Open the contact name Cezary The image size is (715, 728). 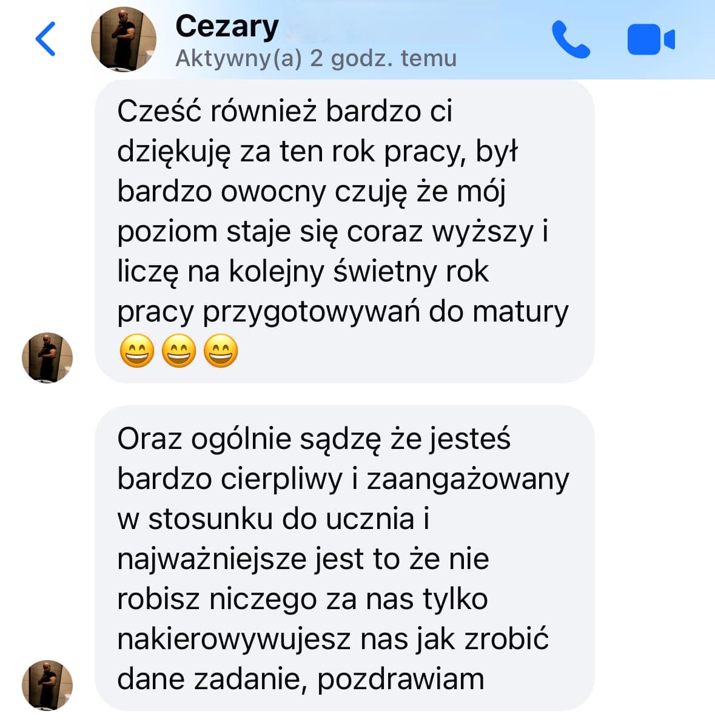pos(227,27)
